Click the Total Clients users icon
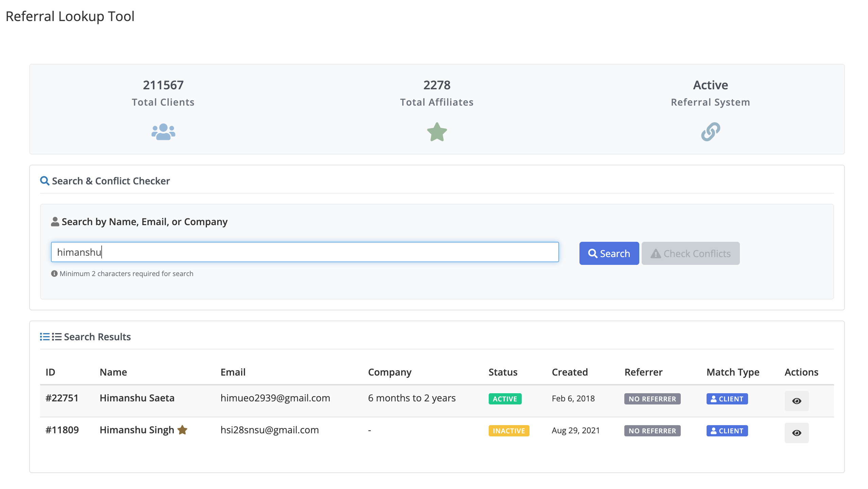This screenshot has width=868, height=489. click(x=163, y=132)
